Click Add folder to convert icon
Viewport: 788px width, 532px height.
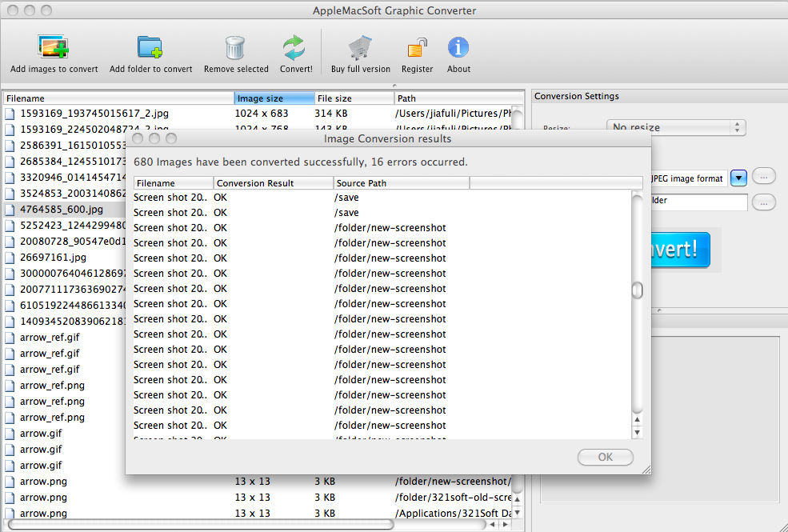(150, 47)
